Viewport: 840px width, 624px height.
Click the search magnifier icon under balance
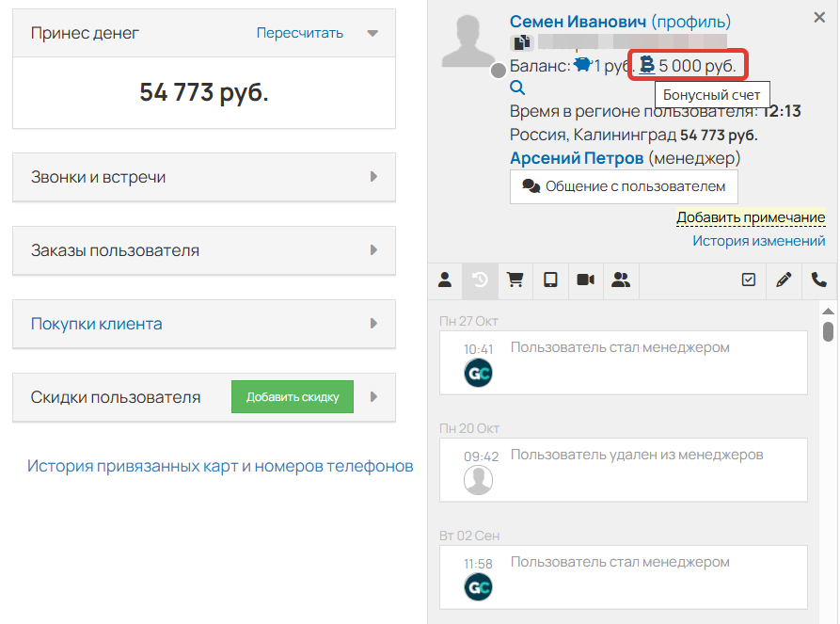pyautogui.click(x=517, y=86)
